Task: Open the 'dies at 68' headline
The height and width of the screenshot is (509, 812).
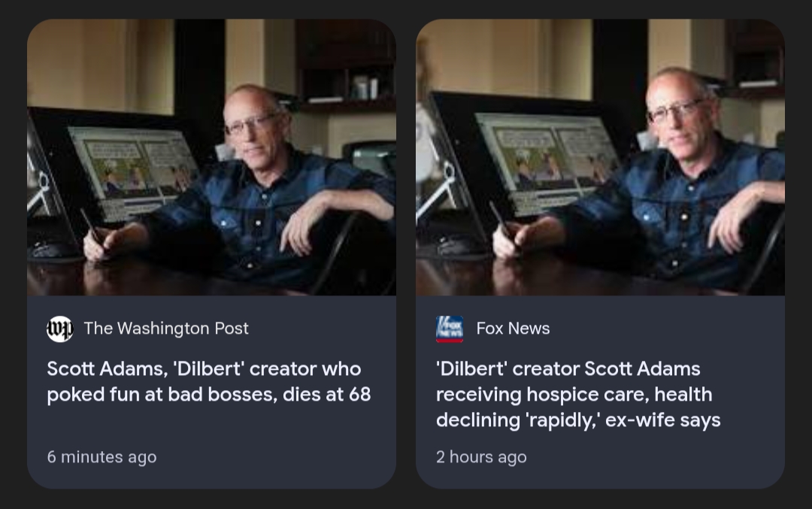Action: [x=209, y=382]
